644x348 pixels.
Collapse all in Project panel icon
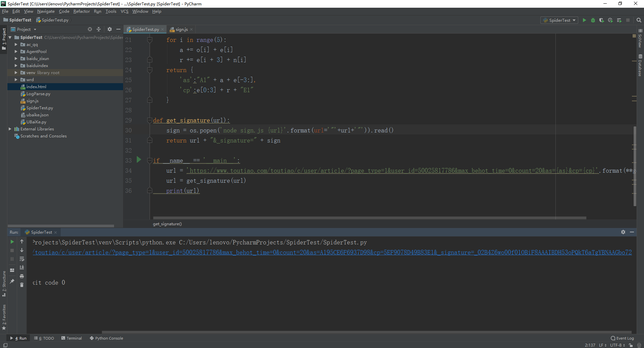coord(99,30)
